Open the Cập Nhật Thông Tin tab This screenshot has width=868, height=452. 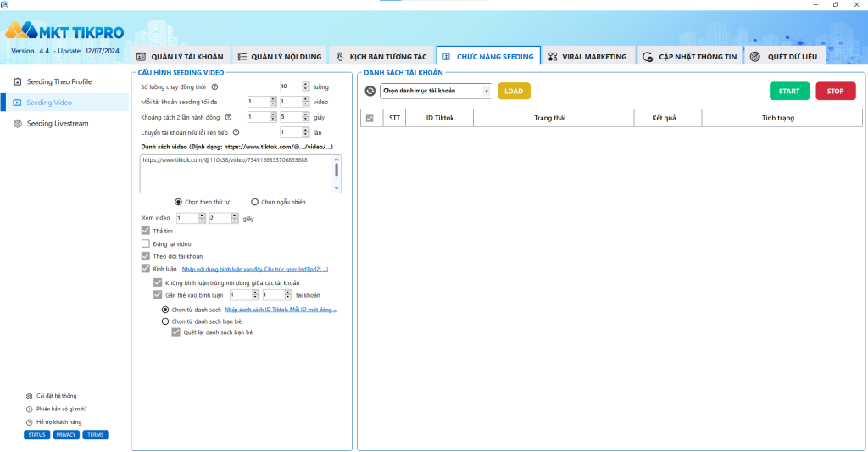[x=690, y=57]
